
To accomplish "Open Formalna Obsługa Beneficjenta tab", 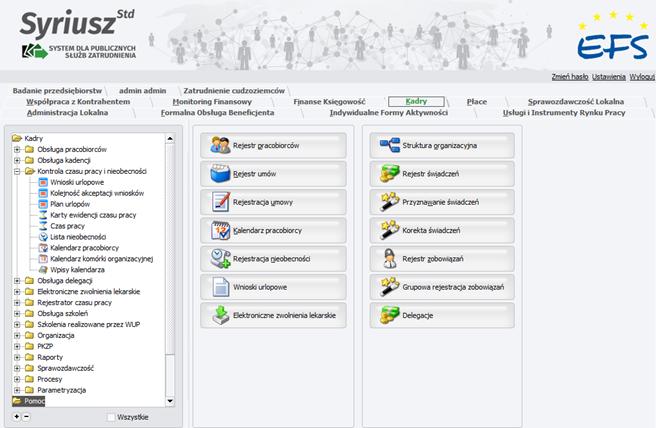I will tap(218, 113).
